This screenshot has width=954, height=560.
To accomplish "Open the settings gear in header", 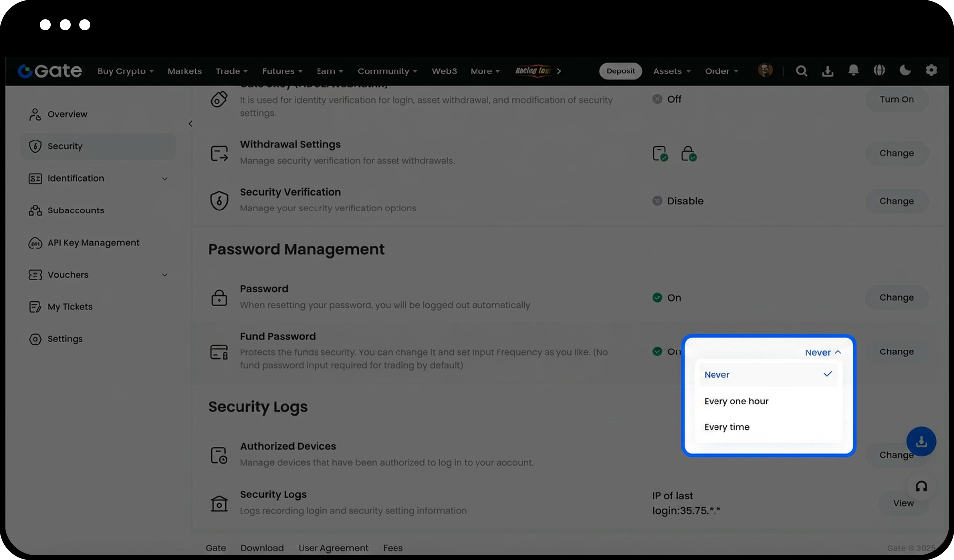I will (931, 70).
